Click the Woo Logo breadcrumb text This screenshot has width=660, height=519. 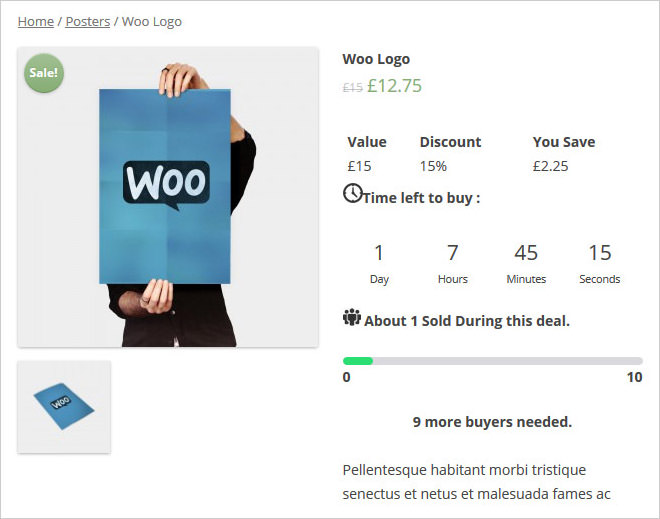152,21
